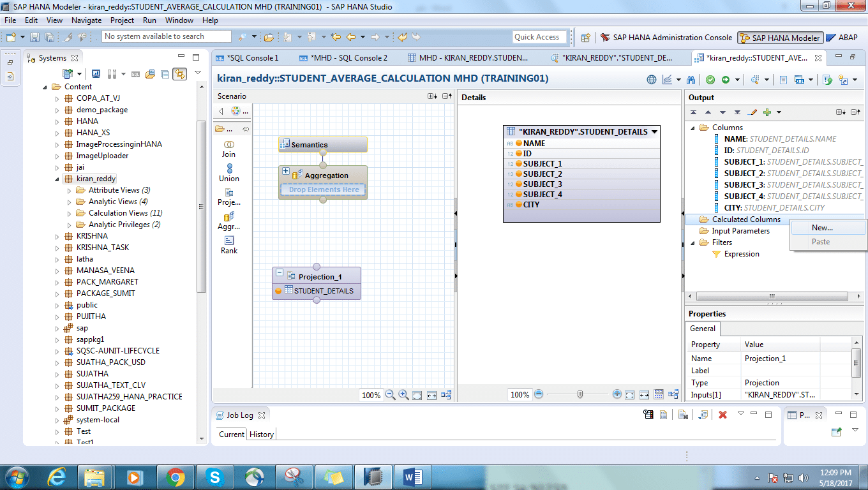The image size is (868, 490).
Task: Select the Rank node in palette
Action: [229, 245]
